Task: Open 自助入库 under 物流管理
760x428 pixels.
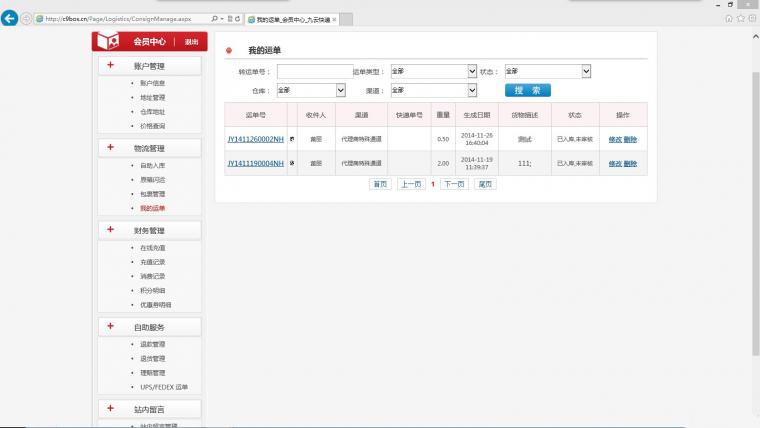Action: tap(153, 166)
